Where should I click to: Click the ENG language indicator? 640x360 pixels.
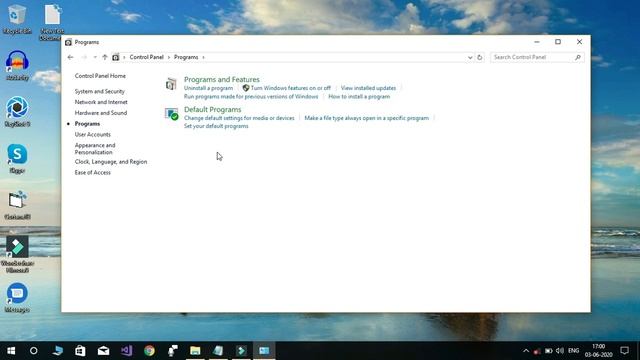click(x=573, y=351)
